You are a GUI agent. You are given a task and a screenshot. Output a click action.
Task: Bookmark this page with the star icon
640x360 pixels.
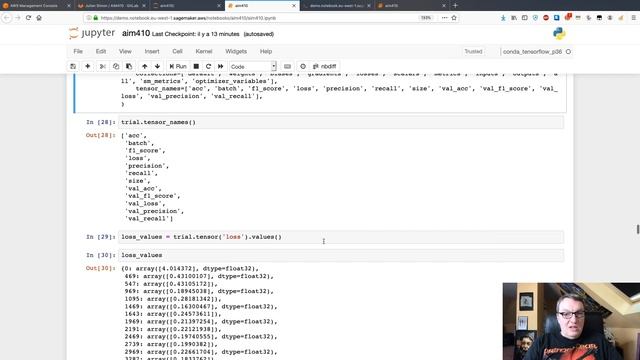click(x=454, y=18)
